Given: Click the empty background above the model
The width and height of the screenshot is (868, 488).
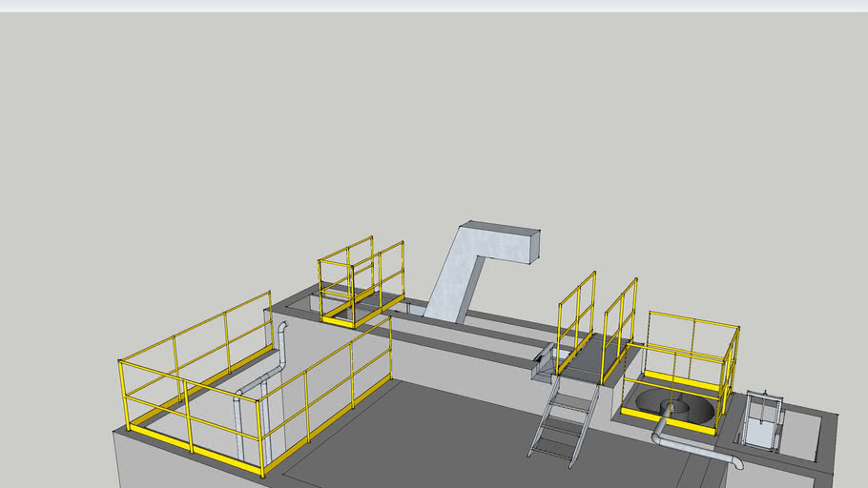Looking at the screenshot, I should [429, 114].
